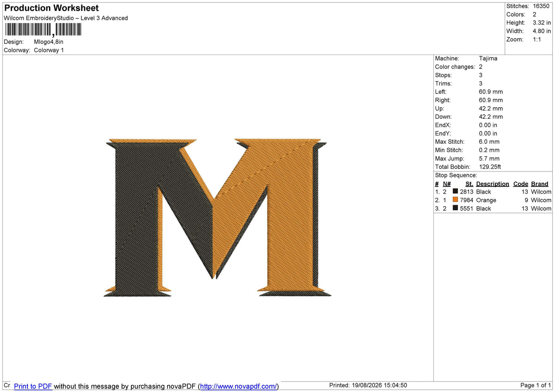
Task: Select code 9 in the Orange row
Action: coord(526,200)
